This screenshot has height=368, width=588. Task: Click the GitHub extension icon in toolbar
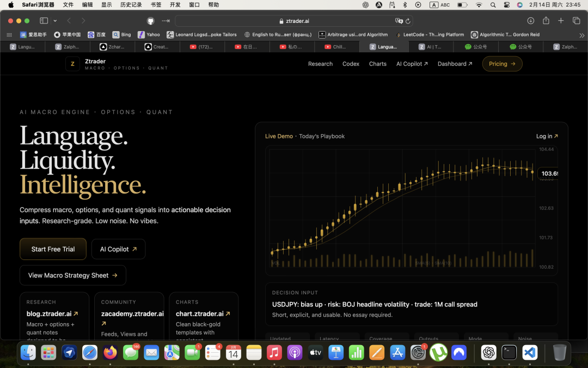[x=151, y=21]
